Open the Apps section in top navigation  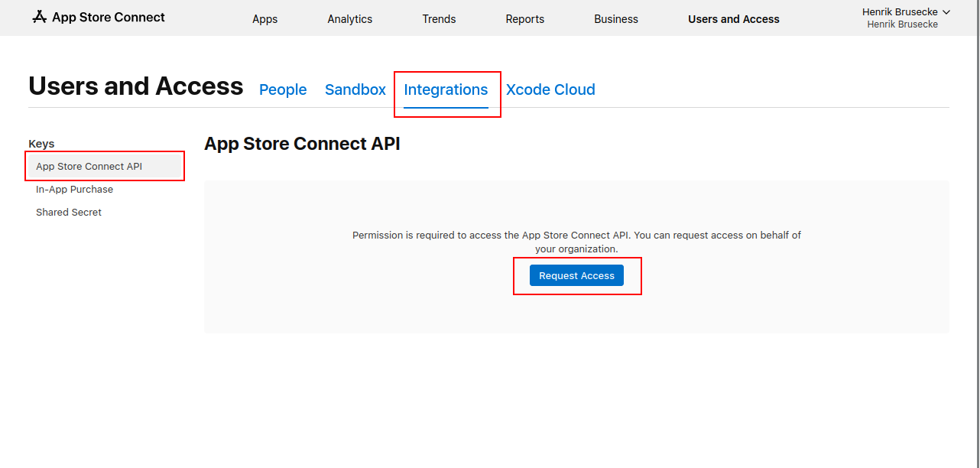coord(265,19)
